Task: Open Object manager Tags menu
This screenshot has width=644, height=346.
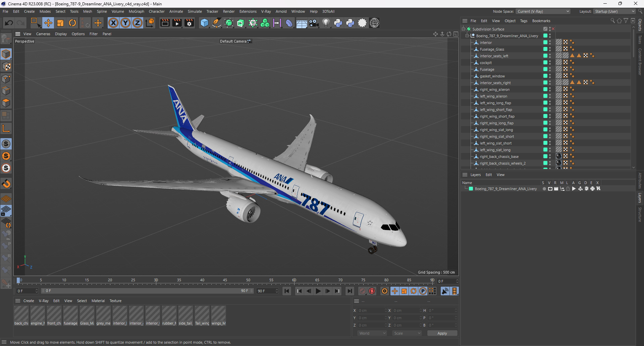Action: tap(524, 21)
